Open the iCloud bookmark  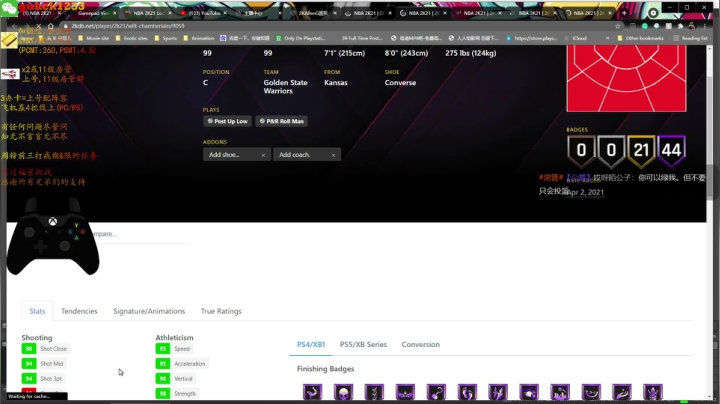pyautogui.click(x=576, y=38)
